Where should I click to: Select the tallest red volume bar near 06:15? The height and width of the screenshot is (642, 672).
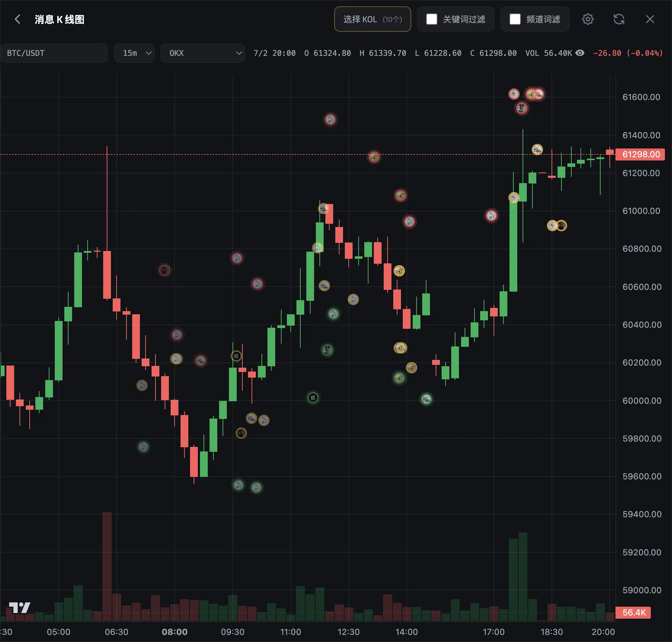107,566
